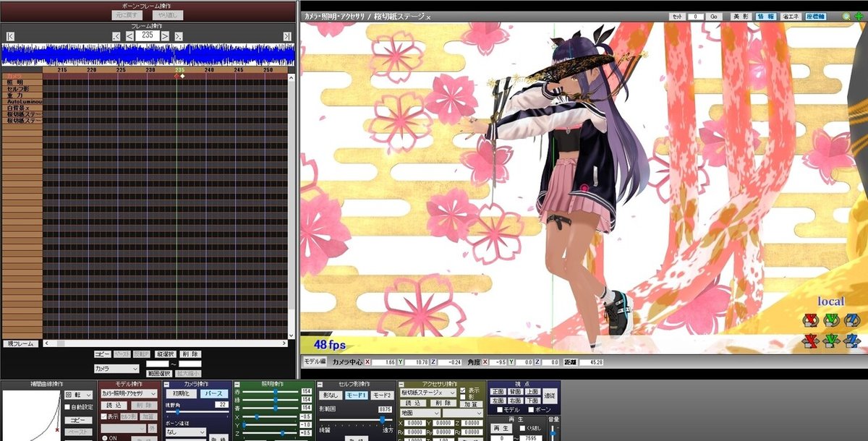Viewport: 868px width, 441px height.
Task: Click the frame コピー button below timeline
Action: pos(103,354)
